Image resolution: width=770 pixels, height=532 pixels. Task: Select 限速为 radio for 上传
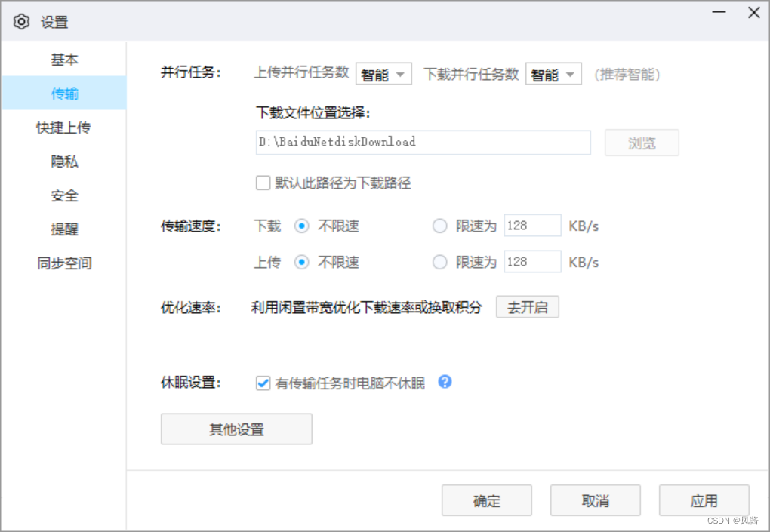tap(439, 263)
